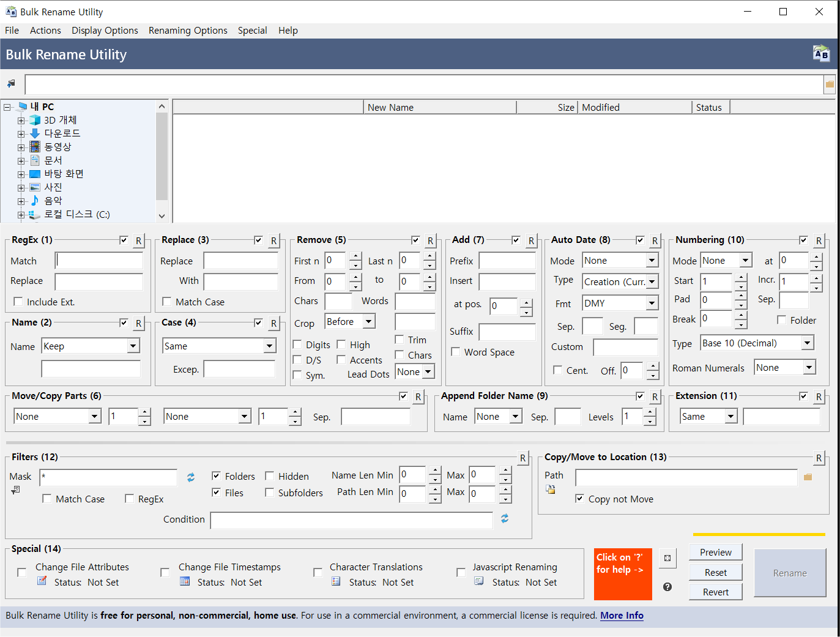The width and height of the screenshot is (840, 637).
Task: Enable Digits checkbox in Remove section
Action: [x=297, y=345]
